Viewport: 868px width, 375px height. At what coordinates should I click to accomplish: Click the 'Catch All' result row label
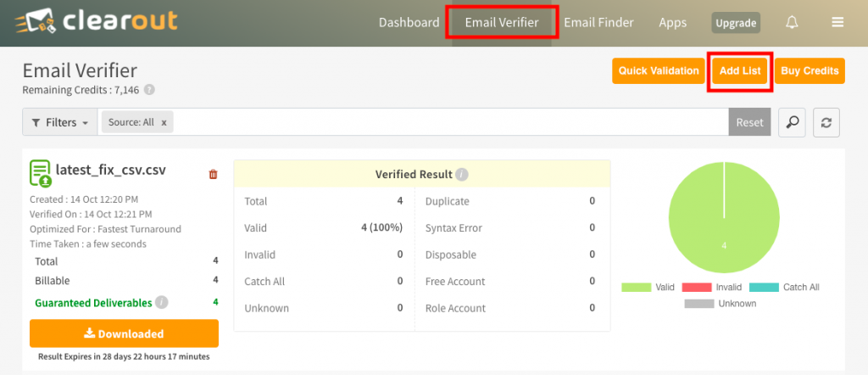pyautogui.click(x=264, y=282)
